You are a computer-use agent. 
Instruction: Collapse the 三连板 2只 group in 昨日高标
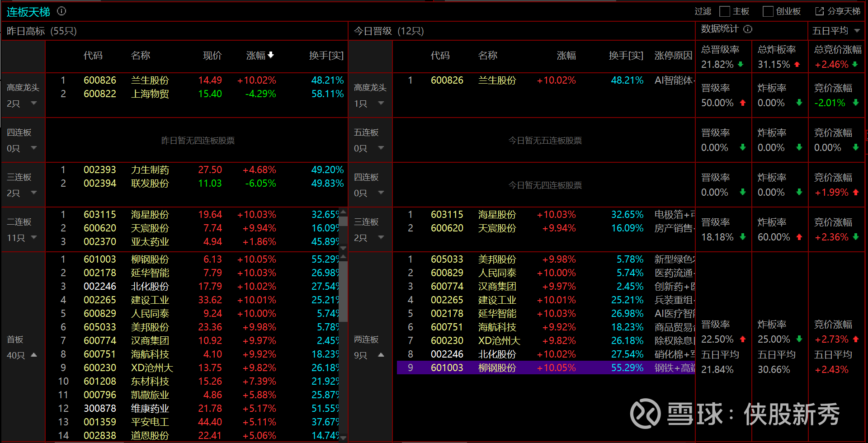pos(34,193)
